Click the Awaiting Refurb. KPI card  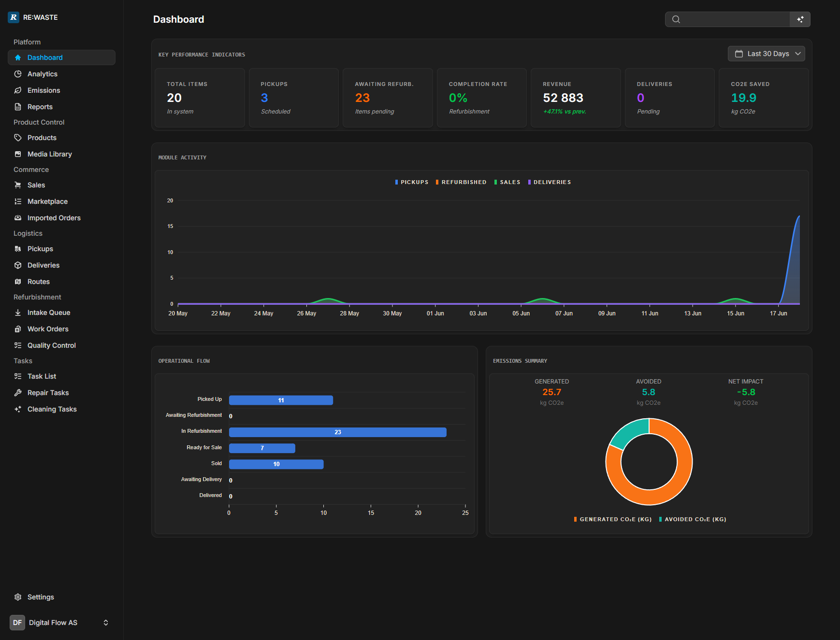tap(388, 98)
